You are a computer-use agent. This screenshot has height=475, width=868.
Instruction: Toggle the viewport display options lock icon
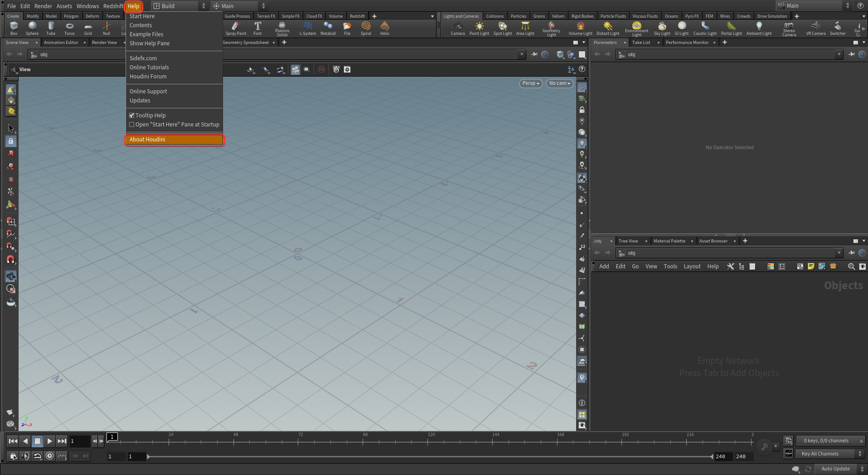(582, 110)
